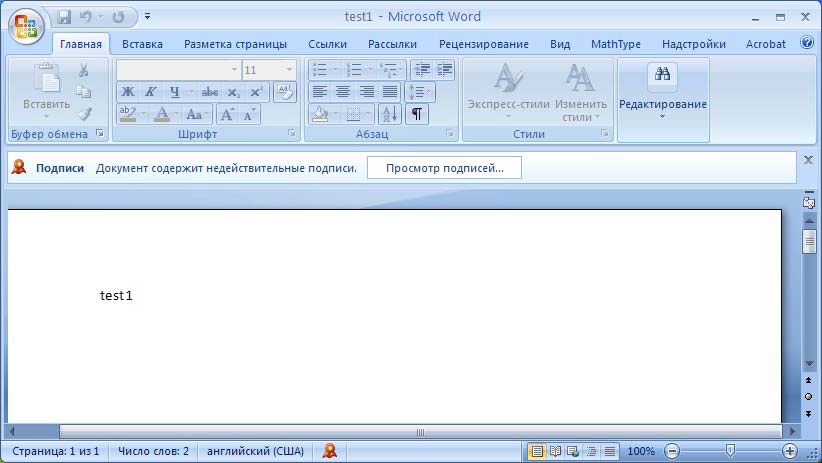Paste using the Вставить clipboard icon
This screenshot has height=463, width=822.
point(47,80)
